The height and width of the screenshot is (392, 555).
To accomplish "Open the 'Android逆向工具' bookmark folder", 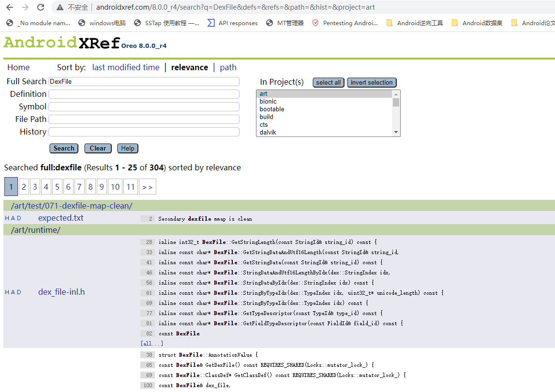I will coord(415,23).
